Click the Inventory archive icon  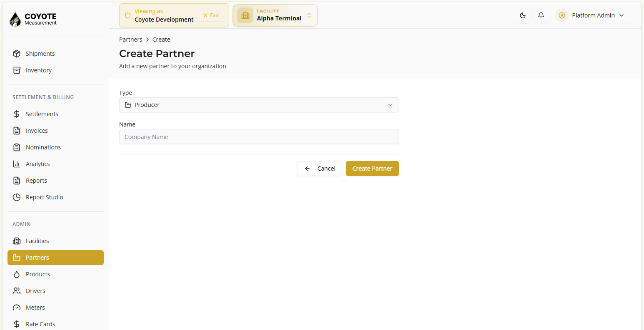click(17, 70)
